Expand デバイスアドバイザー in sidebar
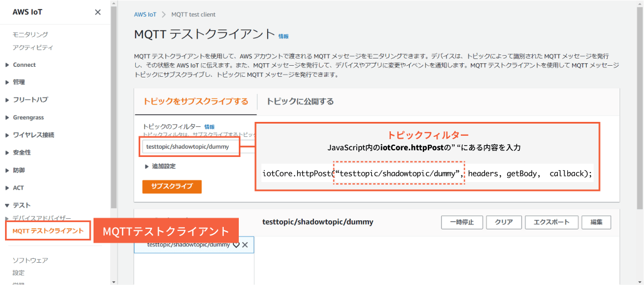 coord(7,218)
